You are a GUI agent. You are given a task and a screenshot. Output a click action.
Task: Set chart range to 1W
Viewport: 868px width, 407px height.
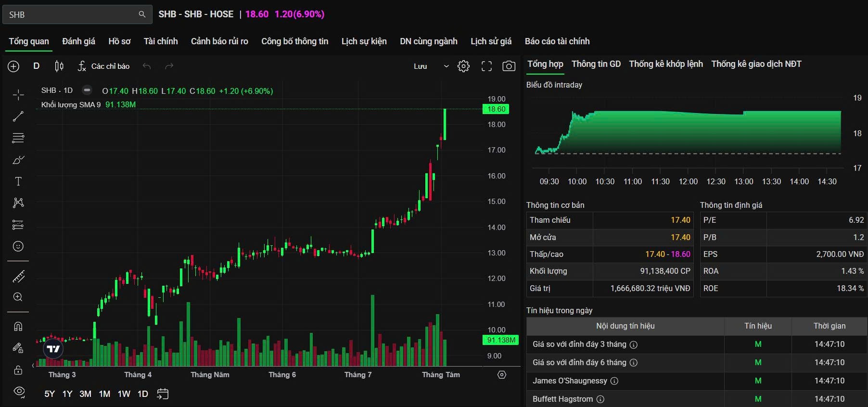[x=124, y=394]
